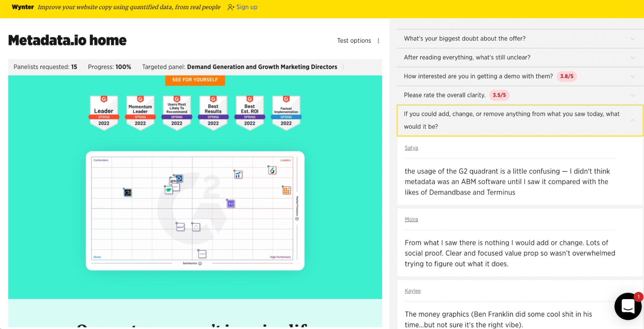Click the SEE FOR YOURSELF button
Screen dimensions: 644x329
[195, 80]
